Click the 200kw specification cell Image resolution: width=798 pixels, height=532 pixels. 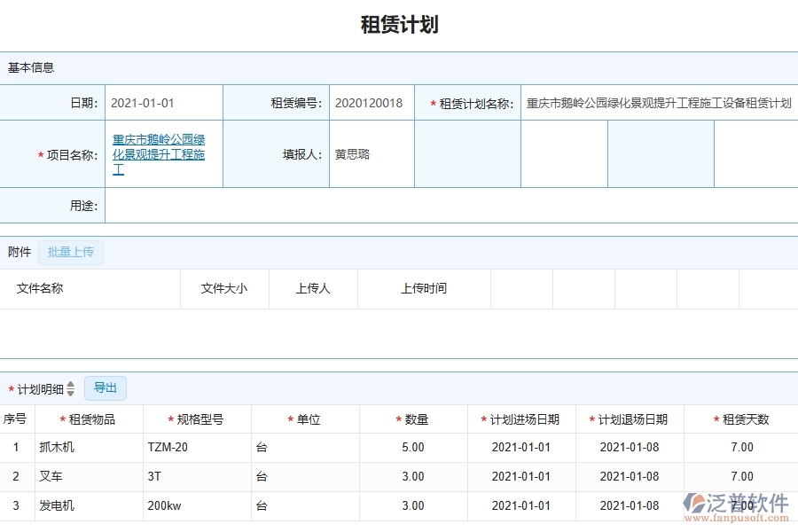click(x=197, y=506)
